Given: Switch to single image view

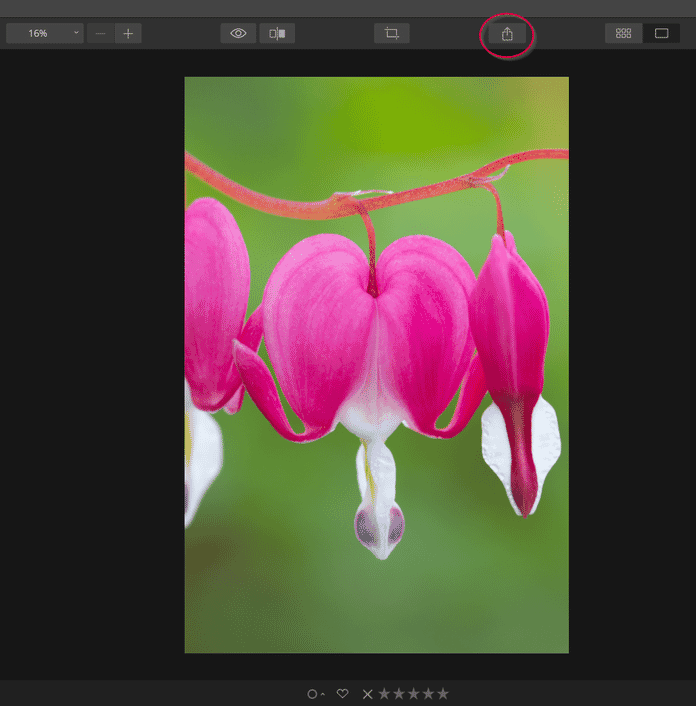Looking at the screenshot, I should tap(661, 33).
